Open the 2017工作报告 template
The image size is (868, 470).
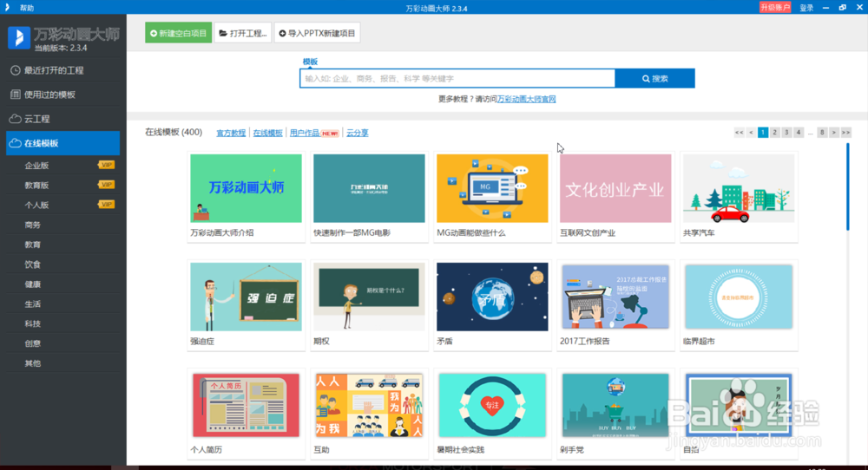click(615, 297)
